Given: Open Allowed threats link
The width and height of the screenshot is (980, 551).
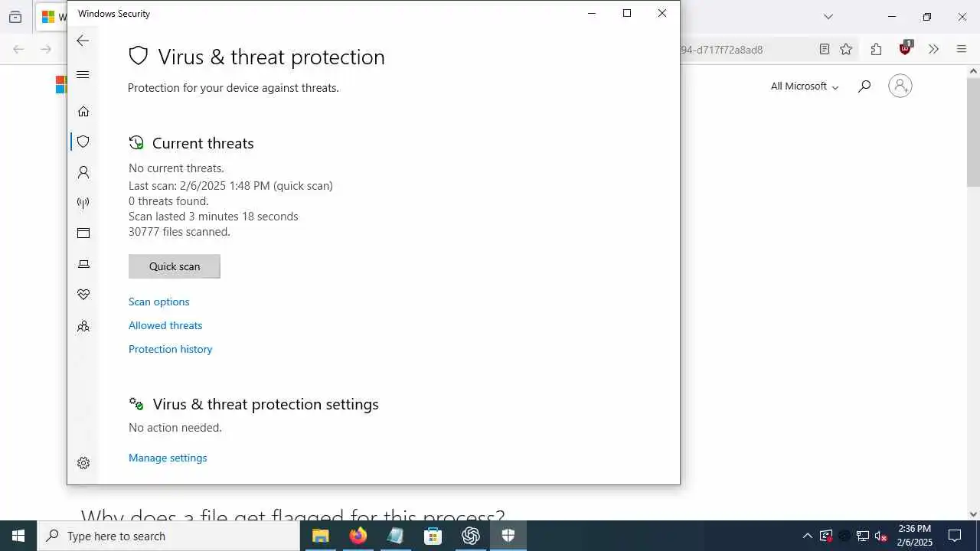Looking at the screenshot, I should click(x=165, y=325).
